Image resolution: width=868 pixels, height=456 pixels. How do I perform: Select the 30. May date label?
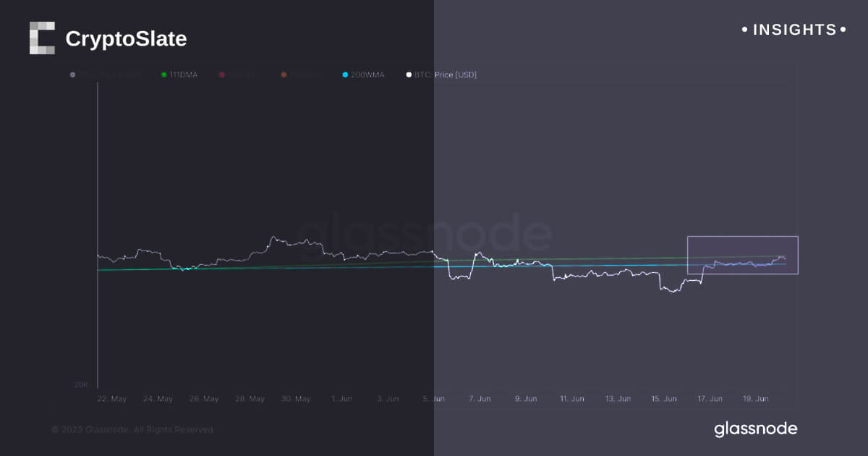click(295, 399)
